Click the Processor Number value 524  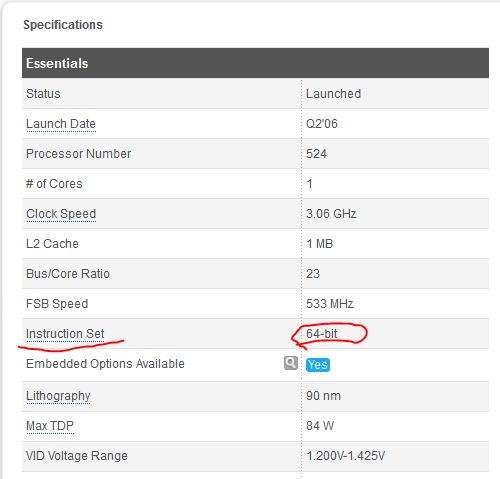click(316, 154)
